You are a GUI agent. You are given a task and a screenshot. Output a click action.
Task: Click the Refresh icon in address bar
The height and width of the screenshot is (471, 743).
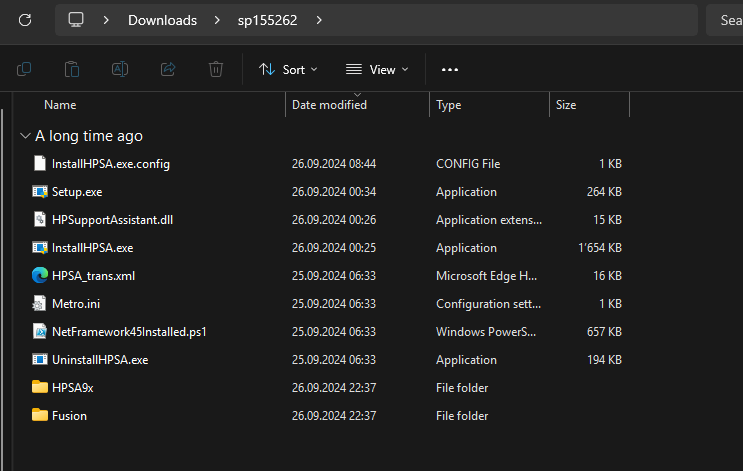pos(25,20)
